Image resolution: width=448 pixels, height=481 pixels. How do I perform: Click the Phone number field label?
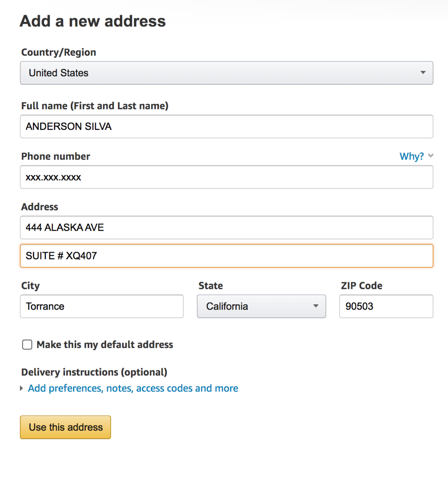coord(56,156)
